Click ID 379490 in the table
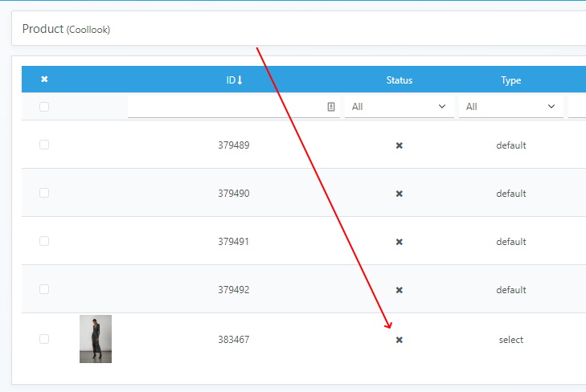The image size is (586, 392). (x=234, y=193)
